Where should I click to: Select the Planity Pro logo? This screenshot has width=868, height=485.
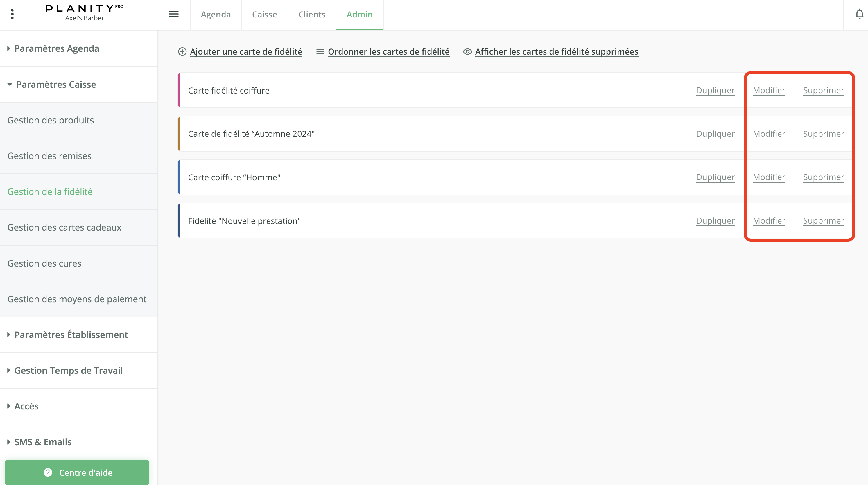pos(84,8)
